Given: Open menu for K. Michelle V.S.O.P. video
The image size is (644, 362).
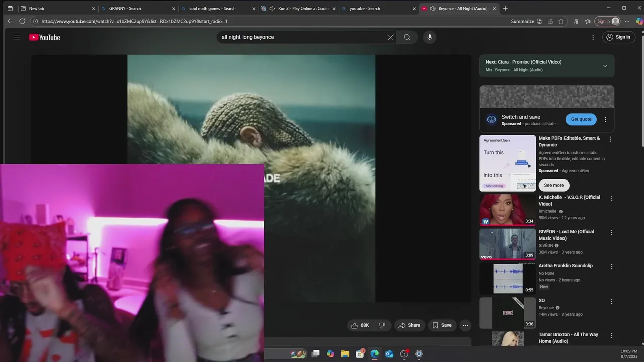Looking at the screenshot, I should (x=612, y=199).
